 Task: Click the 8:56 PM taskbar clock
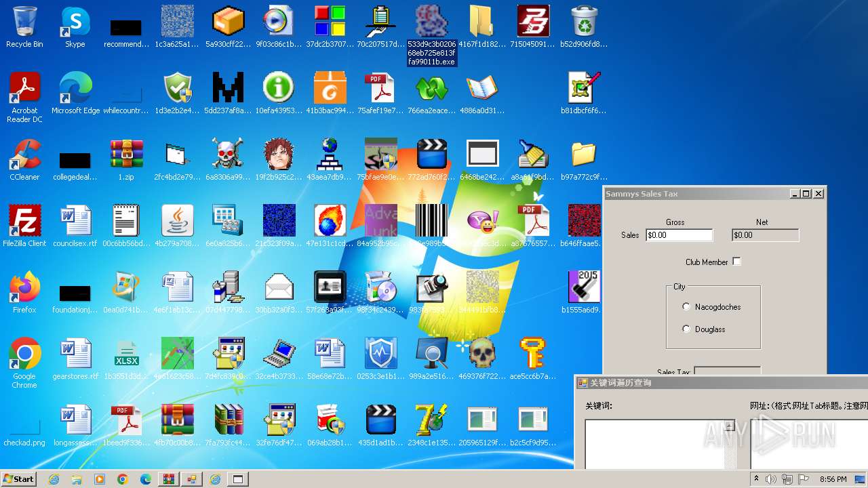point(833,479)
